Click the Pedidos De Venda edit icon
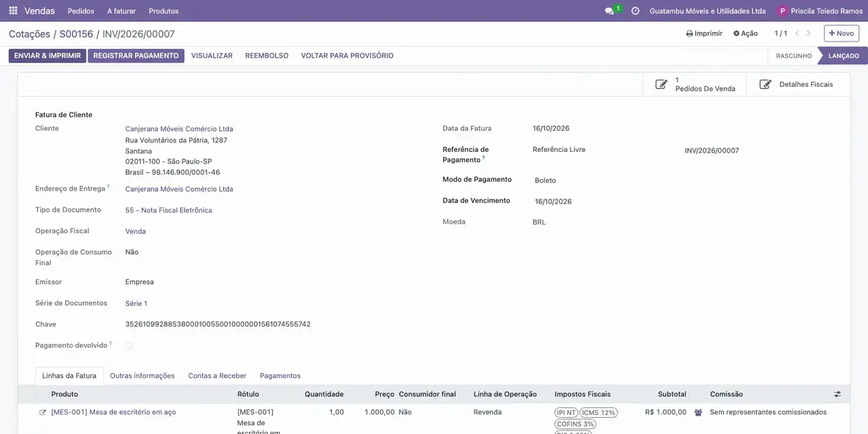The image size is (868, 434). (x=661, y=85)
